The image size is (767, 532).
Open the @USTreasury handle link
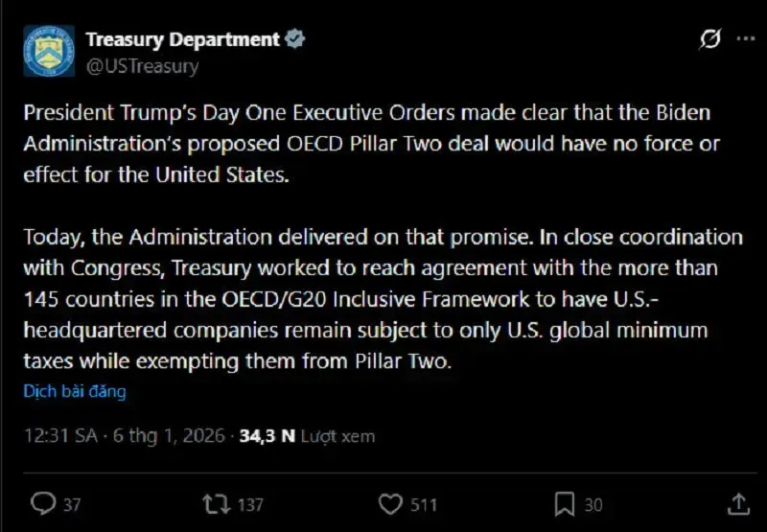(x=142, y=66)
